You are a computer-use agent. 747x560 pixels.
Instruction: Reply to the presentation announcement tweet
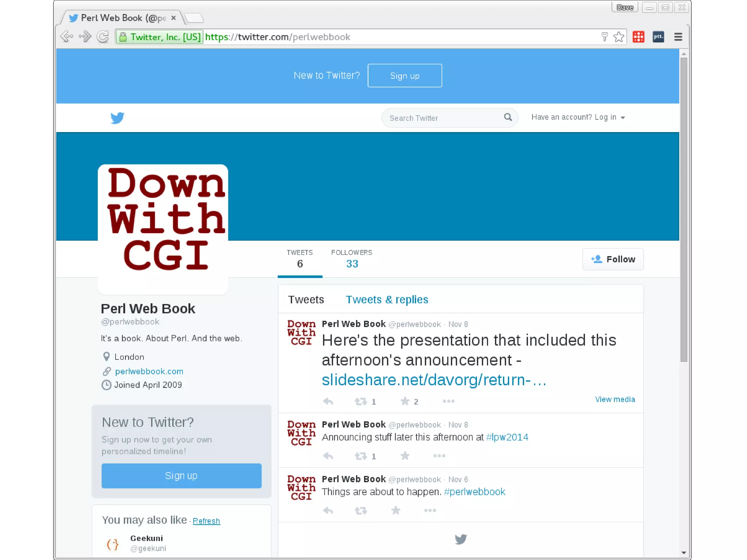(x=328, y=401)
